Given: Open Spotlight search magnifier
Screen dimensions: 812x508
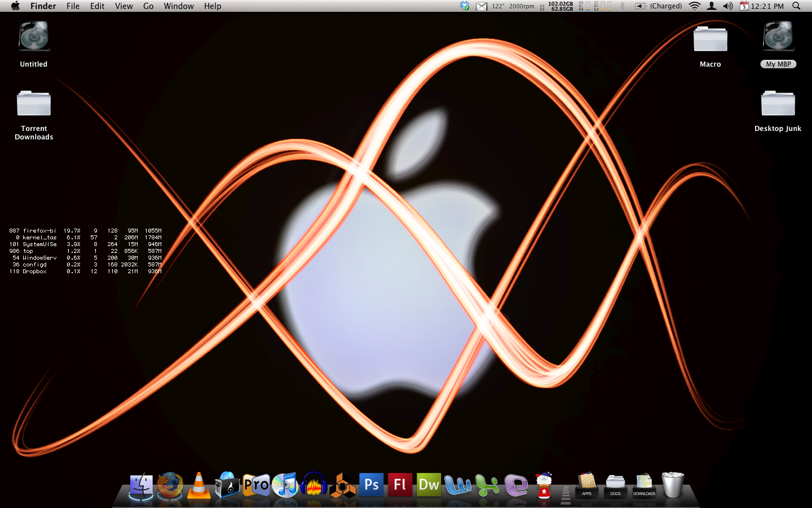Looking at the screenshot, I should [x=796, y=6].
